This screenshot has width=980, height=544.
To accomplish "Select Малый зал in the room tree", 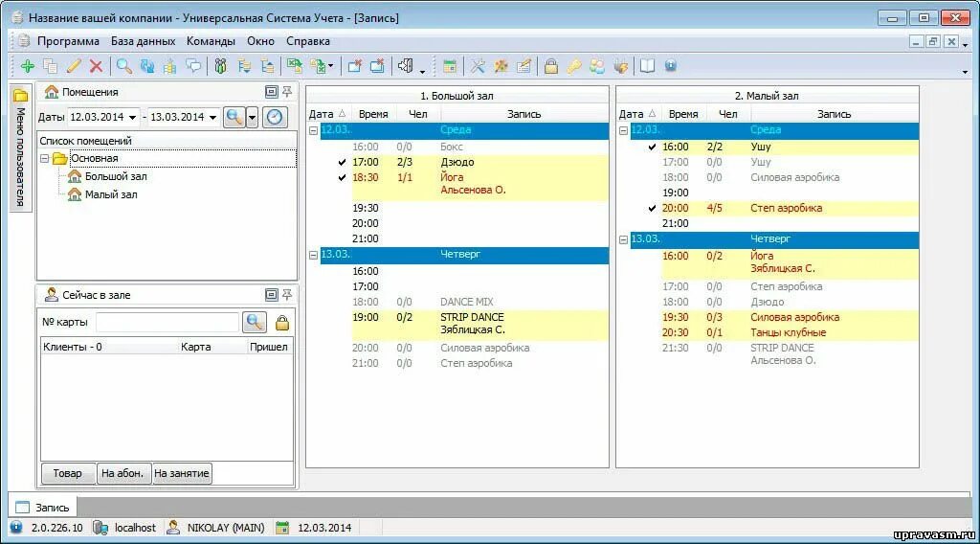I will pos(111,194).
